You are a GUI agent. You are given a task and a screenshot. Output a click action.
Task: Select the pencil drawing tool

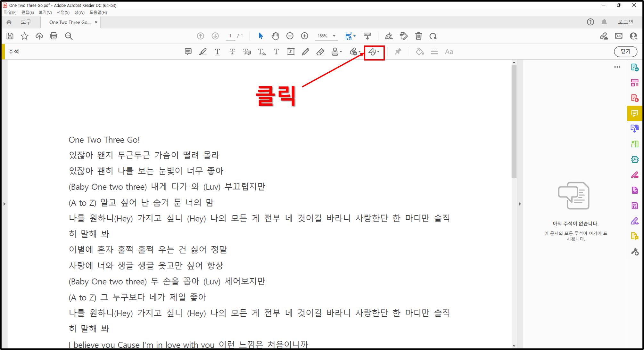click(305, 52)
